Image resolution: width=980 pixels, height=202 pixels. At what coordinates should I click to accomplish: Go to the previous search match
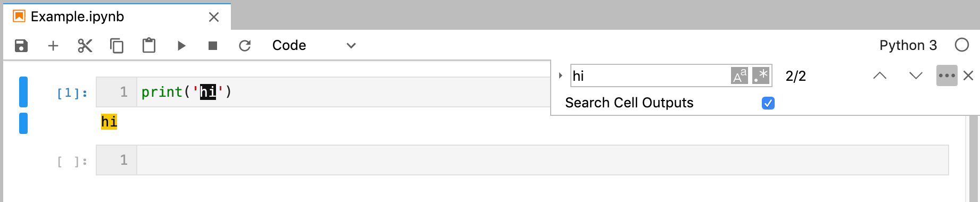[880, 76]
